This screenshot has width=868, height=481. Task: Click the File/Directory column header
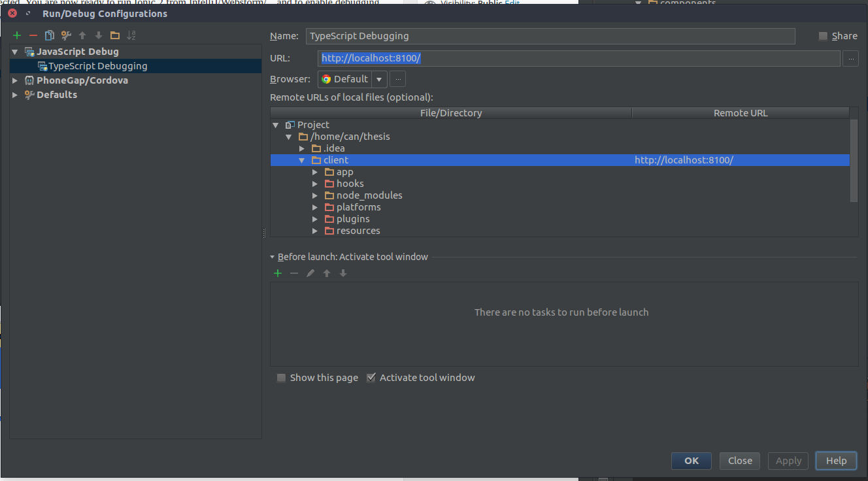(x=451, y=113)
